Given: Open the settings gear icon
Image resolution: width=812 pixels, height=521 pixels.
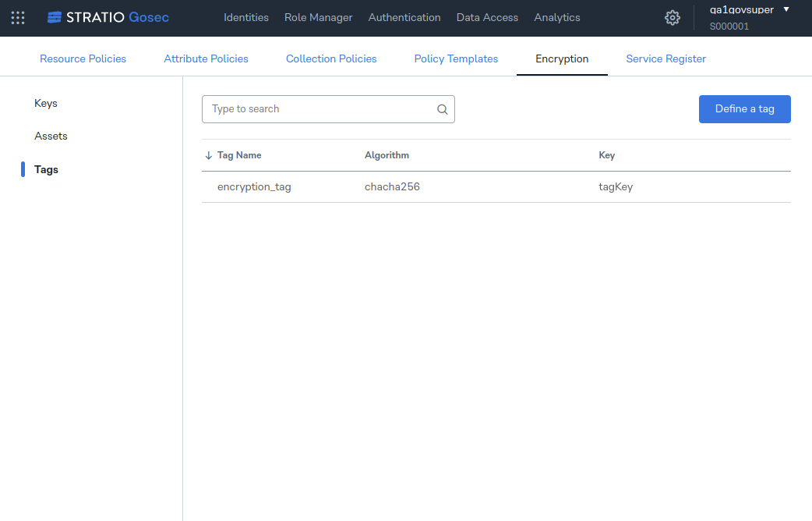Looking at the screenshot, I should [x=672, y=18].
